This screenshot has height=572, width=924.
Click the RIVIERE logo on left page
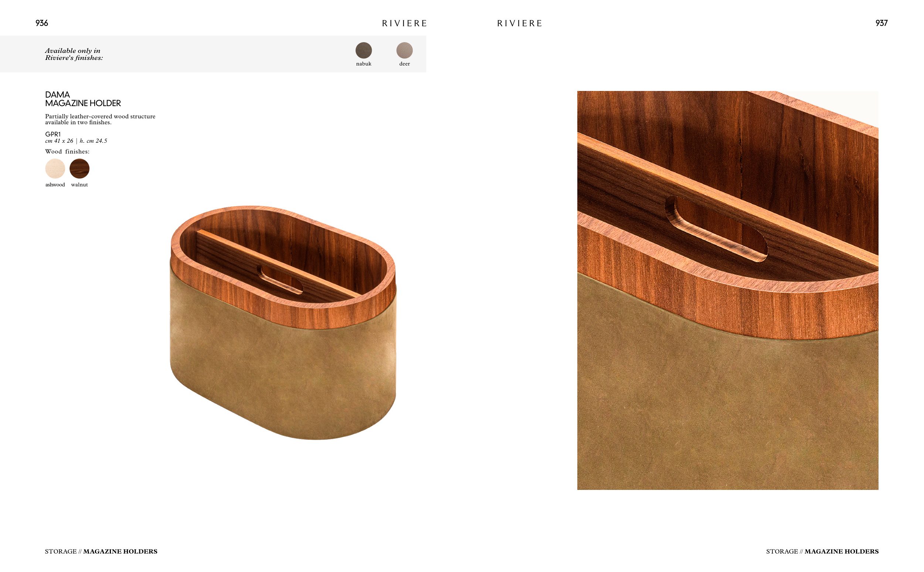tap(404, 23)
